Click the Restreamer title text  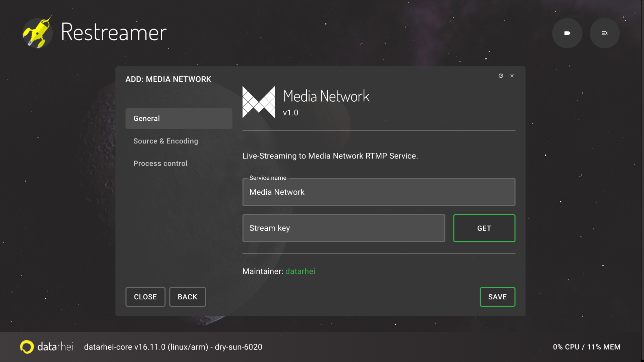(114, 32)
